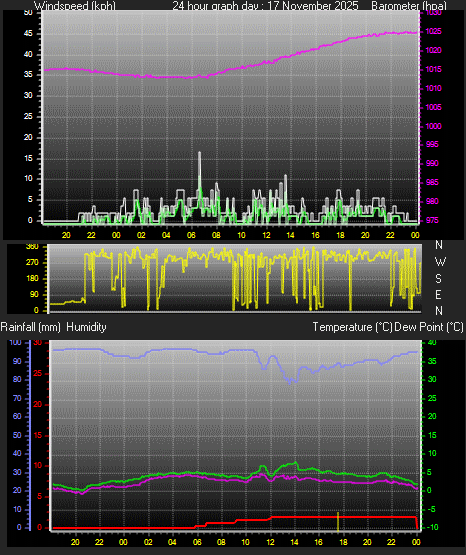This screenshot has width=466, height=555.
Task: Click the 70 value on the blue humidity axis
Action: [x=17, y=399]
